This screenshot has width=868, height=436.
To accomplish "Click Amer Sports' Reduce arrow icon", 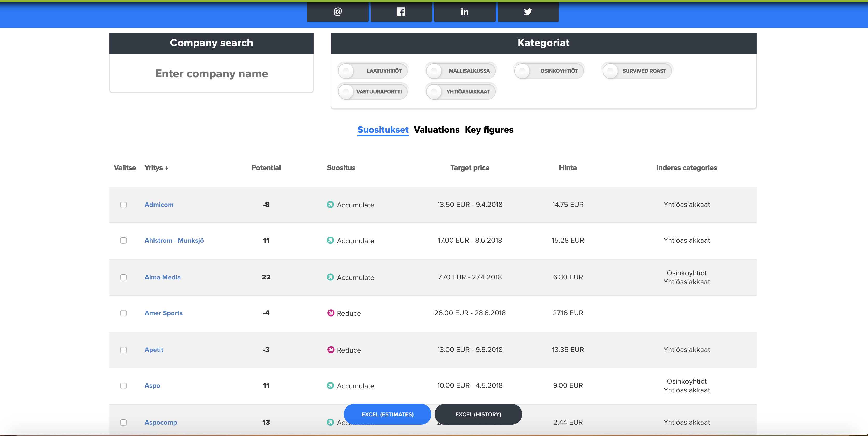I will [x=331, y=313].
